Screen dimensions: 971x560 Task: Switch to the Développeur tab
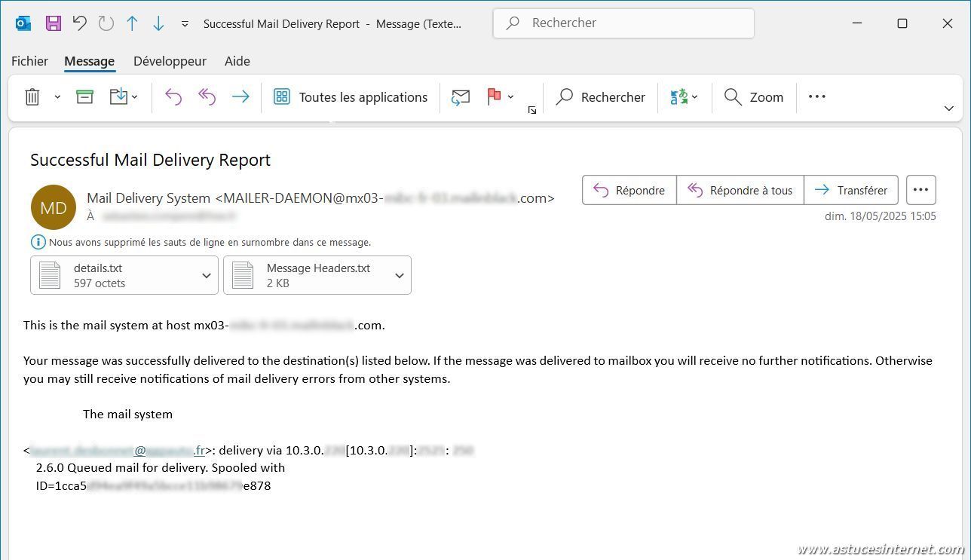[170, 61]
